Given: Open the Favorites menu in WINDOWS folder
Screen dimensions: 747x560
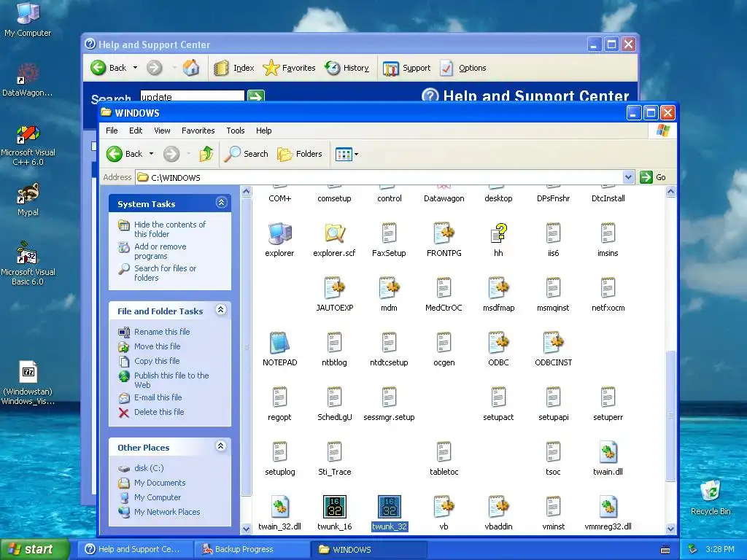Looking at the screenshot, I should coord(198,131).
